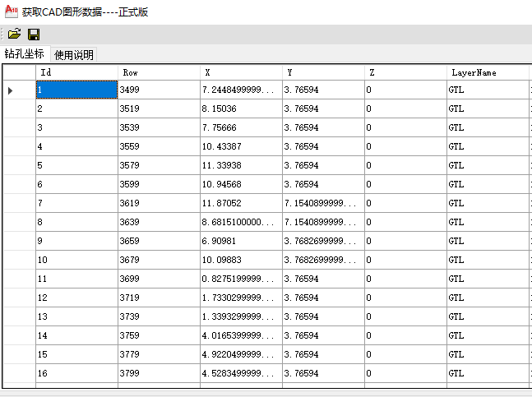Viewport: 532px width, 397px height.
Task: Select the Row cell with value 3619
Action: [159, 203]
